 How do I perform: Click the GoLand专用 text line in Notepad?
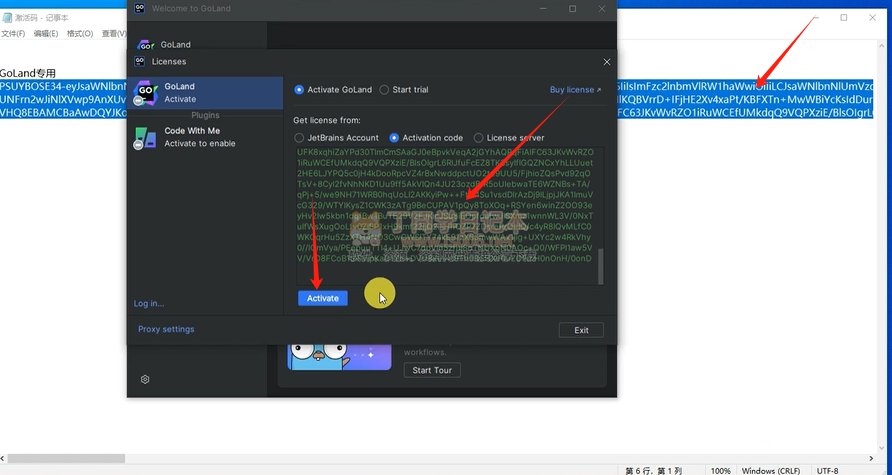(x=28, y=73)
